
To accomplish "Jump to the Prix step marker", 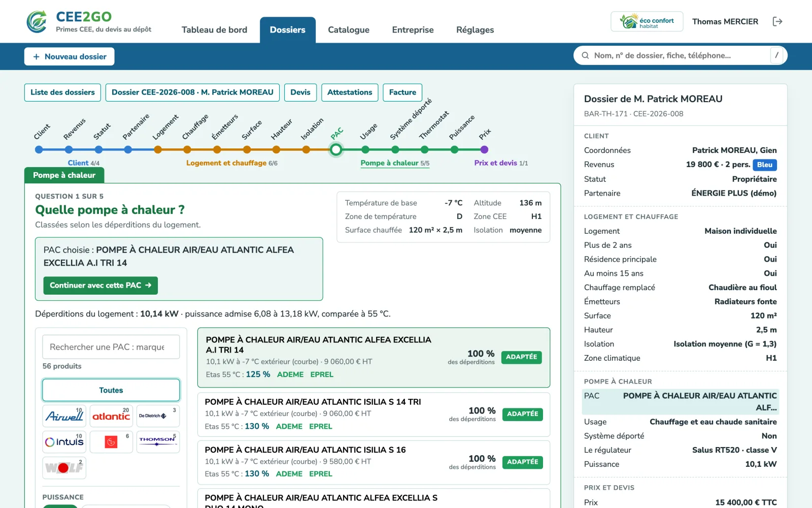I will pos(484,149).
